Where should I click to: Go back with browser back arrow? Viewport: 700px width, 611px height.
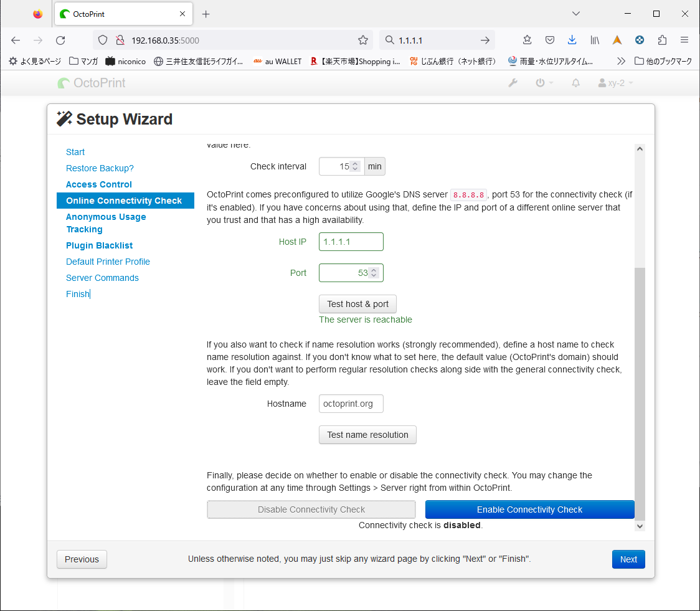coord(16,40)
